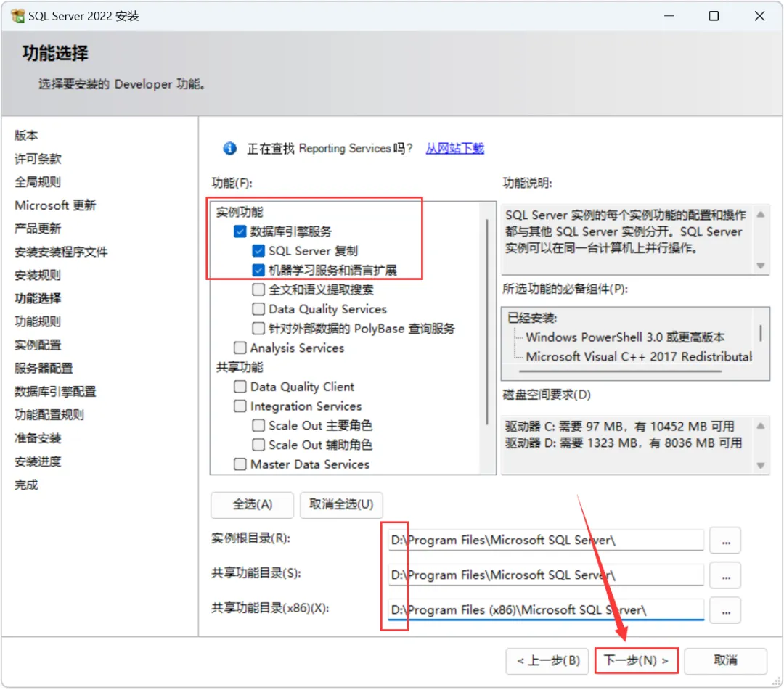Check Scale Out 主要角色 option
This screenshot has height=690, width=784.
click(x=258, y=426)
